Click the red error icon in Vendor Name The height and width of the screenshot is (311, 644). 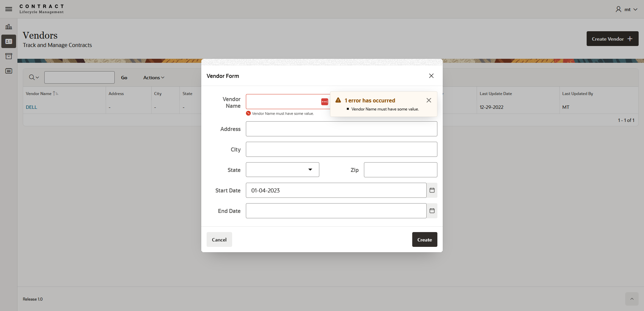point(325,102)
